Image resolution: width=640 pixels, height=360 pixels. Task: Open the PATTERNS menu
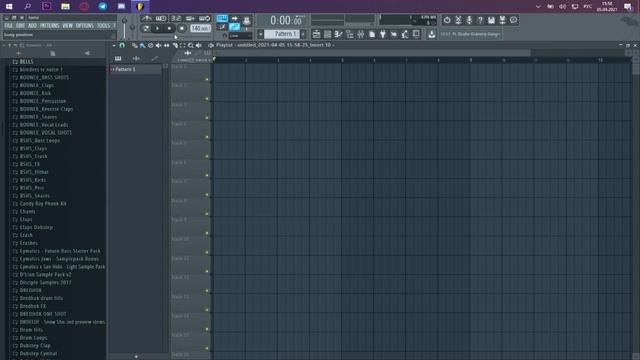49,26
